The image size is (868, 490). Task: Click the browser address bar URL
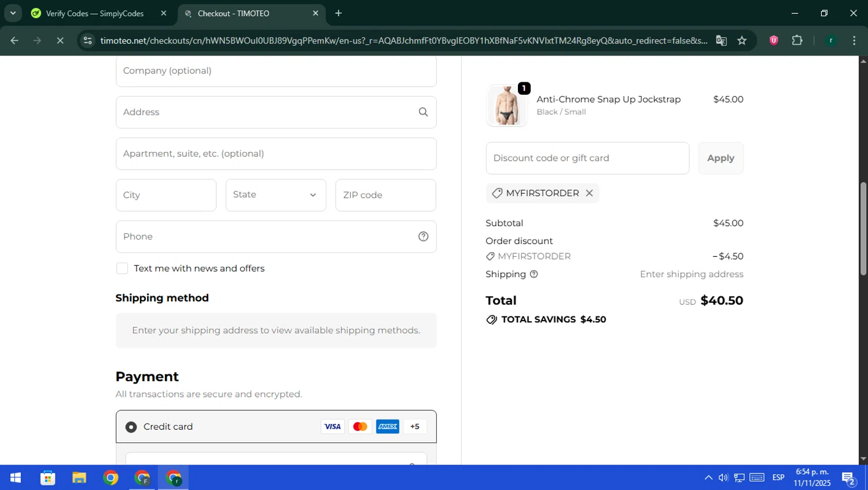coord(403,40)
